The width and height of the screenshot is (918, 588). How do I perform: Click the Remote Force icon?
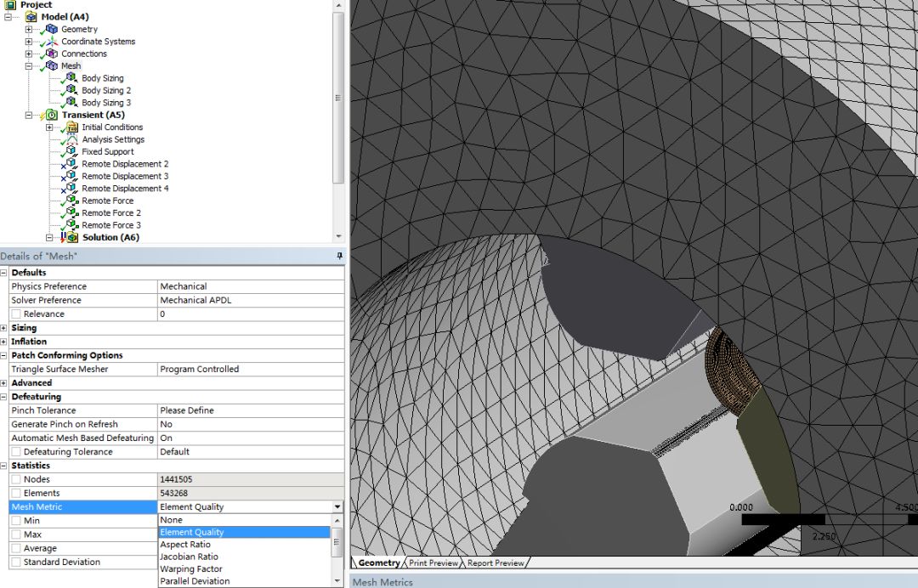coord(71,201)
